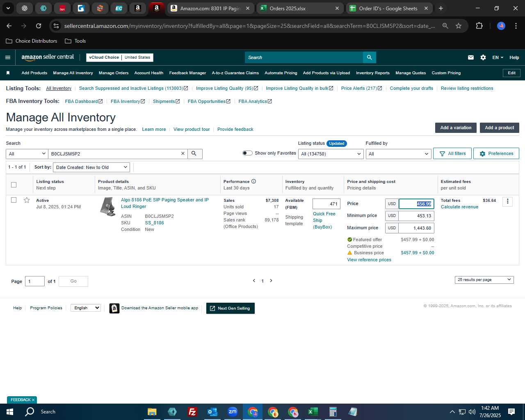Open the English language dropdown in footer
The width and height of the screenshot is (525, 420).
(86, 308)
